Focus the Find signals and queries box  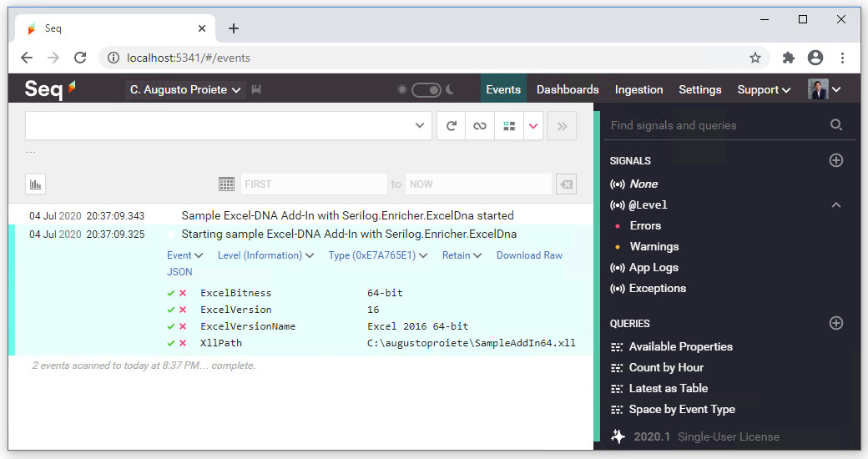pos(714,126)
